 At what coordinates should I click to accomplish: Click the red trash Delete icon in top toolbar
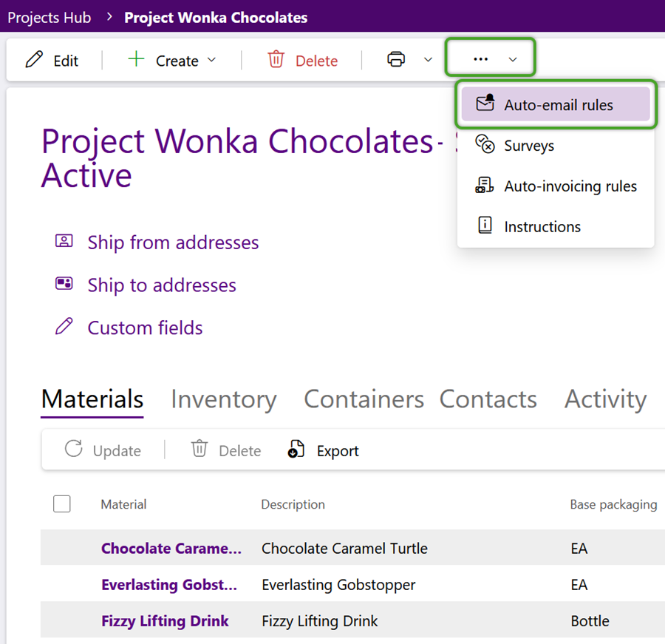tap(276, 59)
